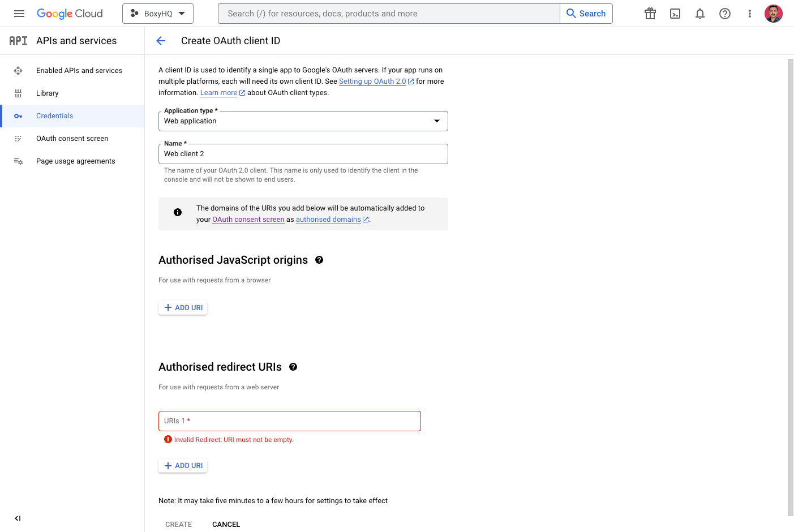The height and width of the screenshot is (532, 794).
Task: Click the Library icon in the sidebar
Action: (18, 93)
